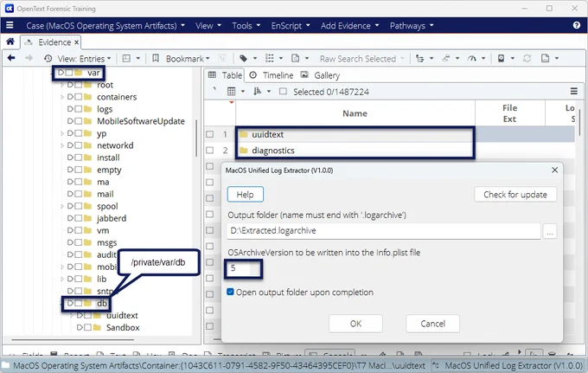The image size is (588, 373).
Task: Open the Add Evidence menu
Action: (x=350, y=25)
